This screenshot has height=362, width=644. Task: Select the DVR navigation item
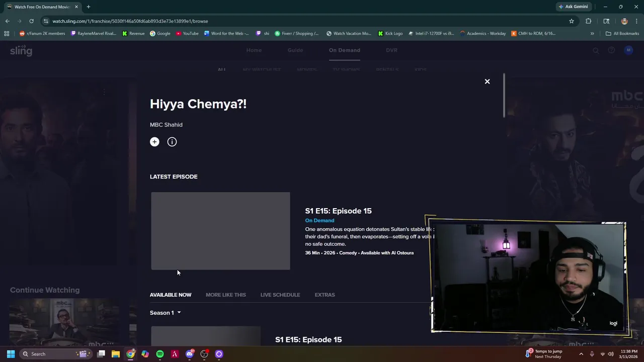coord(391,50)
